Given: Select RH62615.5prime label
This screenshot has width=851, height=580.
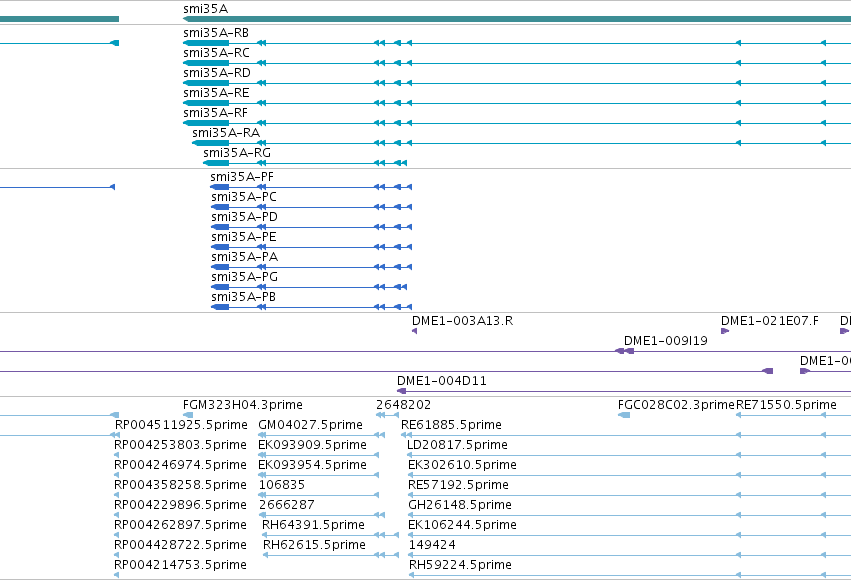Looking at the screenshot, I should (x=314, y=545).
